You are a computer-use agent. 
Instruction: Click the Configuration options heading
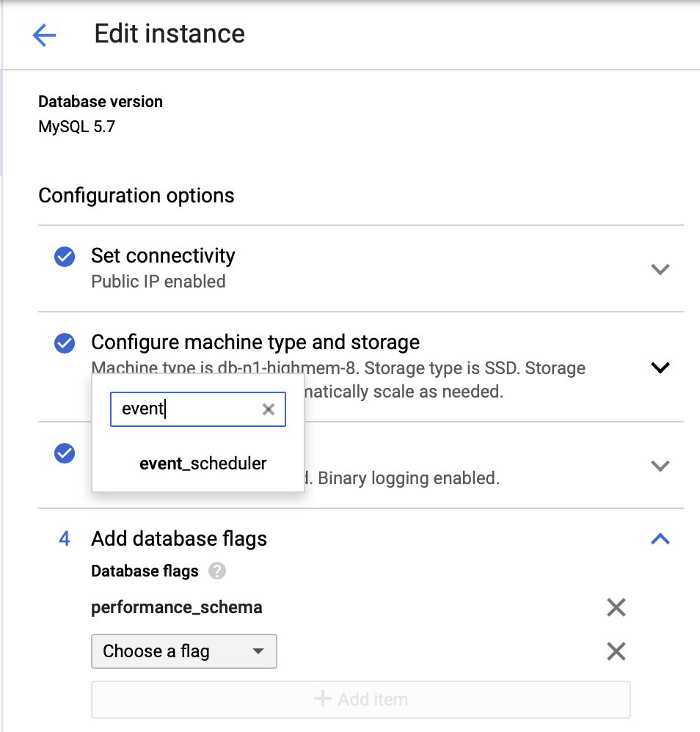coord(136,195)
